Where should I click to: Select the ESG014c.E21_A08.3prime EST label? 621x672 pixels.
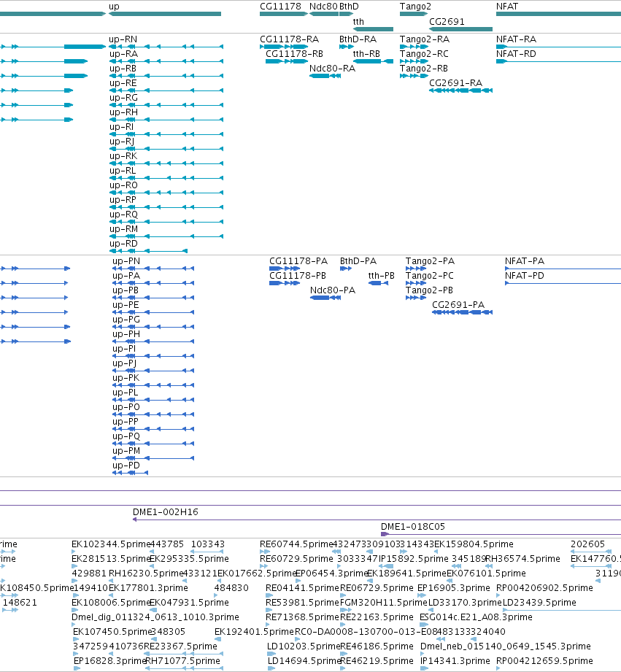click(x=476, y=617)
